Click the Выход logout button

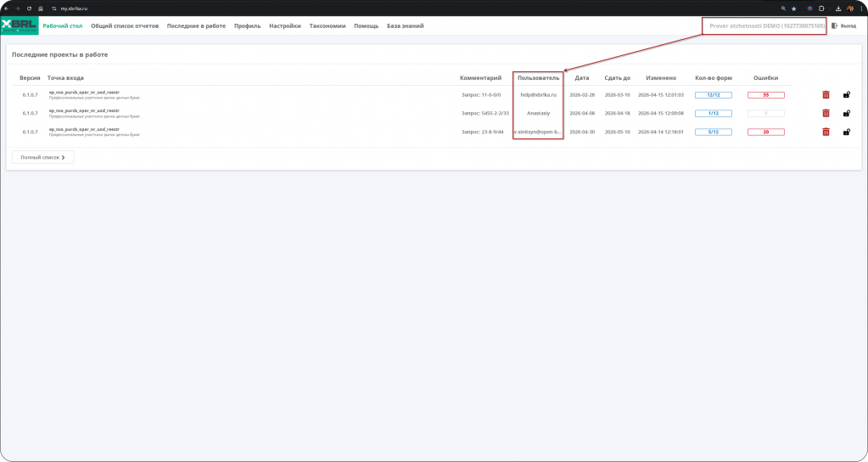click(x=843, y=25)
